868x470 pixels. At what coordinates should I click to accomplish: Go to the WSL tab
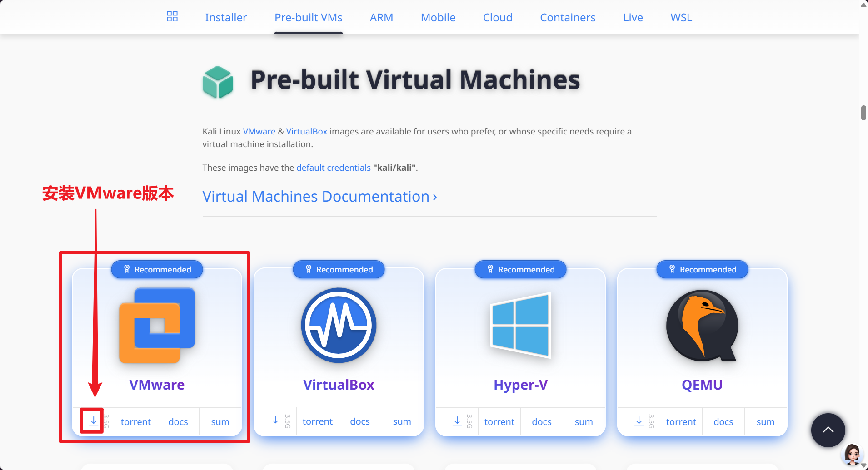point(681,17)
